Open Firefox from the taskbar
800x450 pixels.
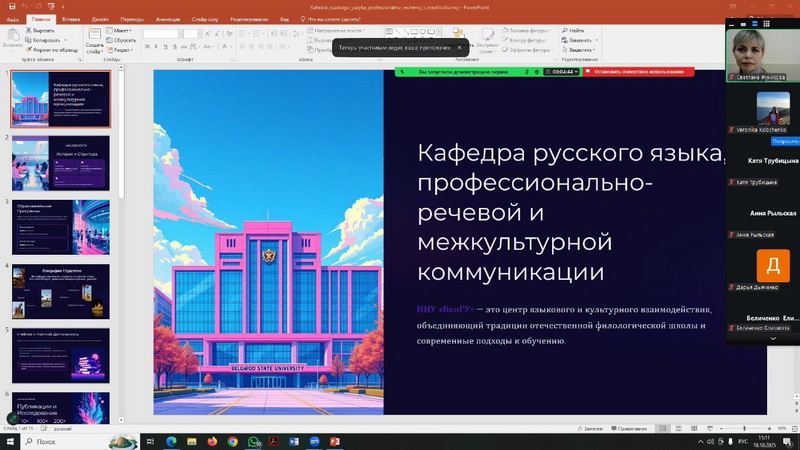point(212,441)
